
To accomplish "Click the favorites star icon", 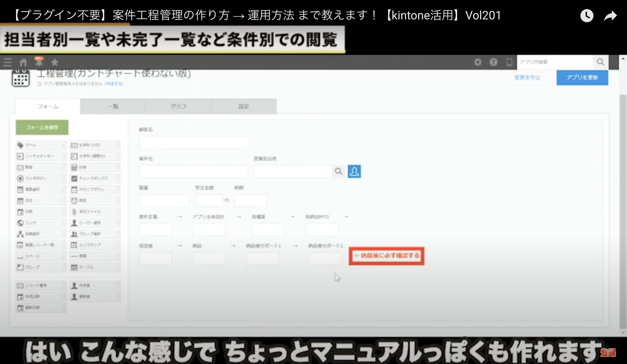I will [x=55, y=62].
